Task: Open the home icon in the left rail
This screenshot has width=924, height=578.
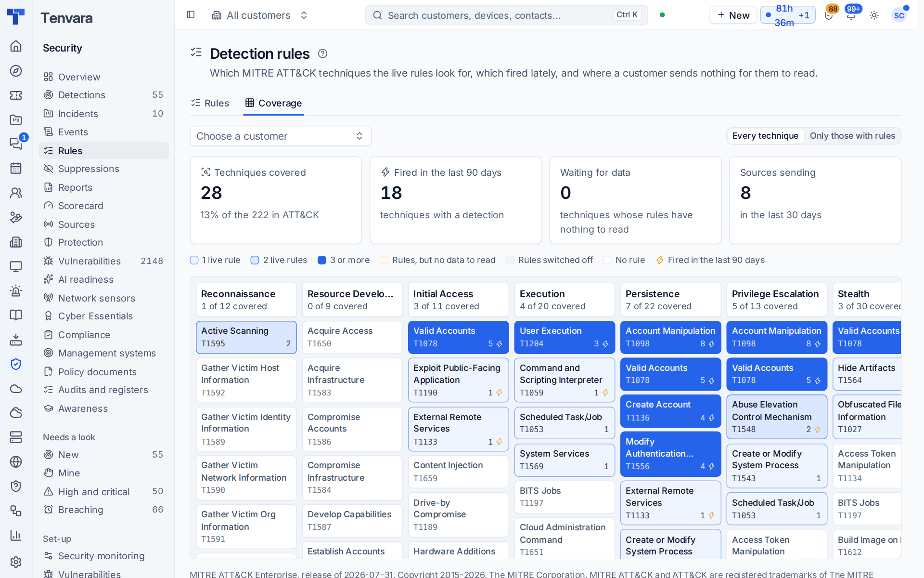Action: pyautogui.click(x=16, y=46)
